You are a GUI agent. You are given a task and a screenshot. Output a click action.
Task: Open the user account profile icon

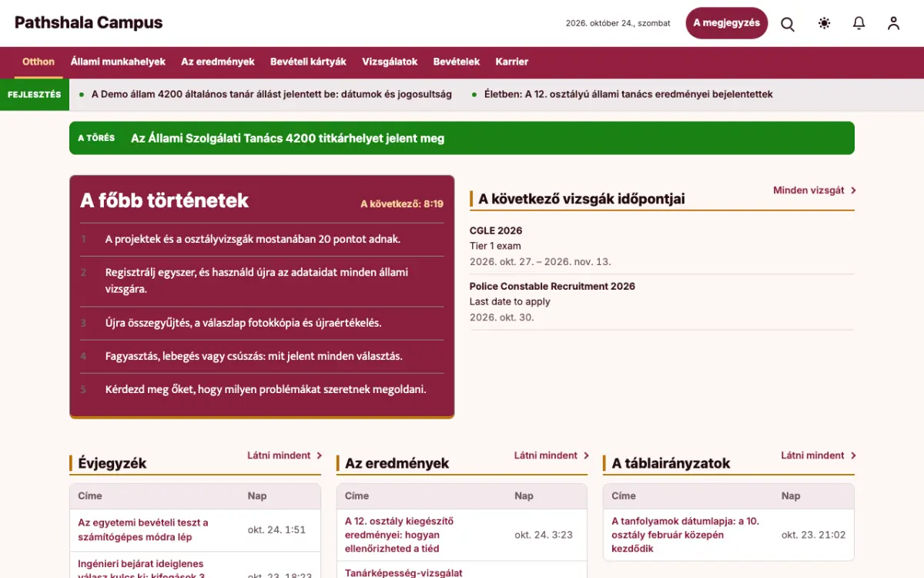893,23
